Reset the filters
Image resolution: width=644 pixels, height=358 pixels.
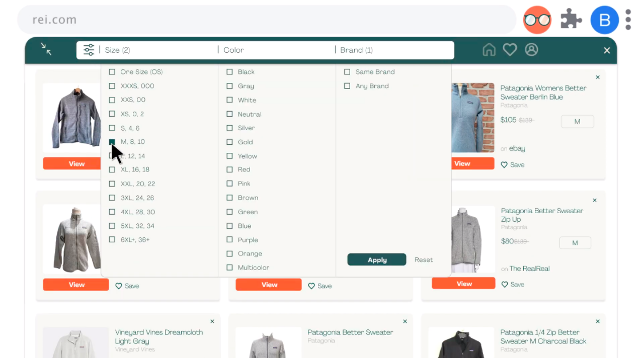(424, 260)
